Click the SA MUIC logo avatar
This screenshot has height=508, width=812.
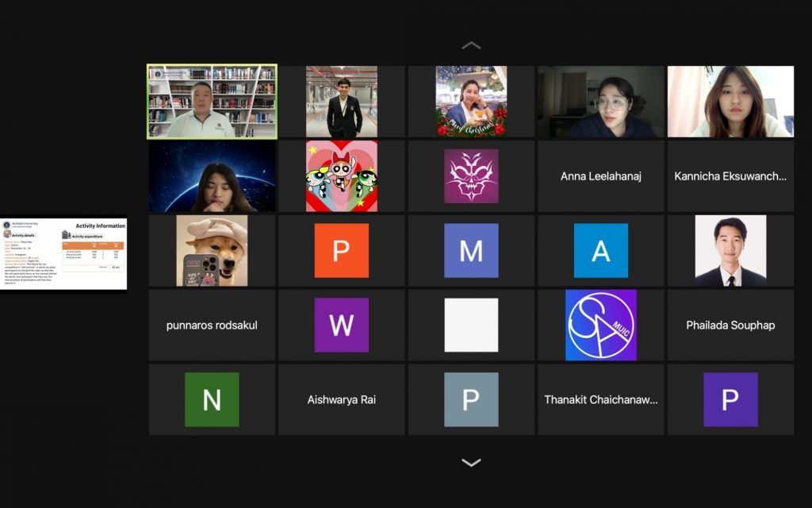coord(601,325)
